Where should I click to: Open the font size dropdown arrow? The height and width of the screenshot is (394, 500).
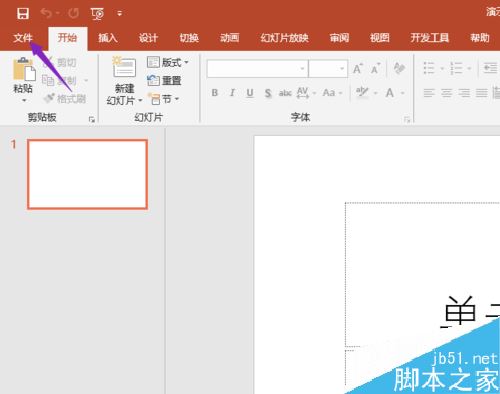[x=342, y=69]
